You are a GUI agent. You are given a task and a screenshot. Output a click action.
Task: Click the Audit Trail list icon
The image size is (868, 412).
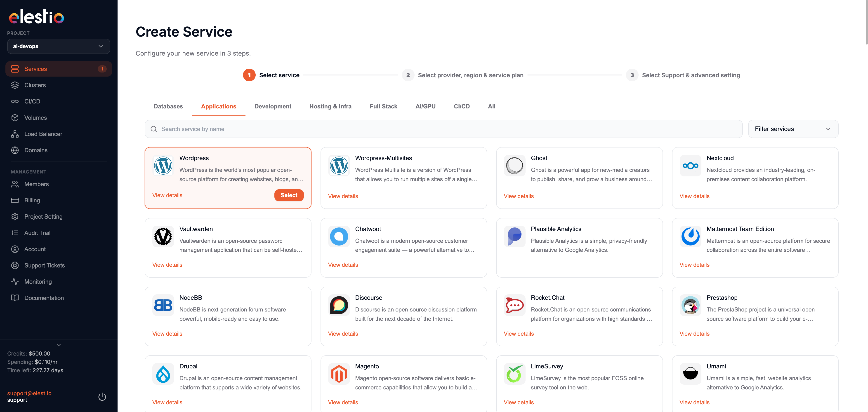tap(15, 233)
